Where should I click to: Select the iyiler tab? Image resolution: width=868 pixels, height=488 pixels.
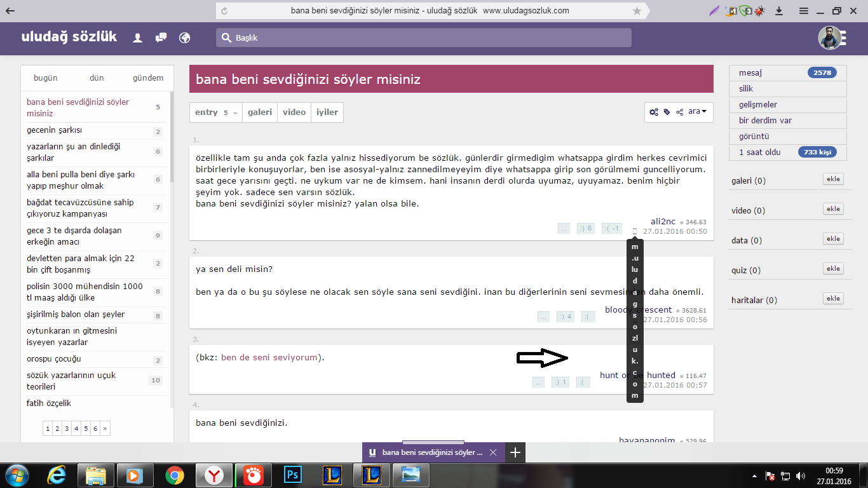point(327,112)
